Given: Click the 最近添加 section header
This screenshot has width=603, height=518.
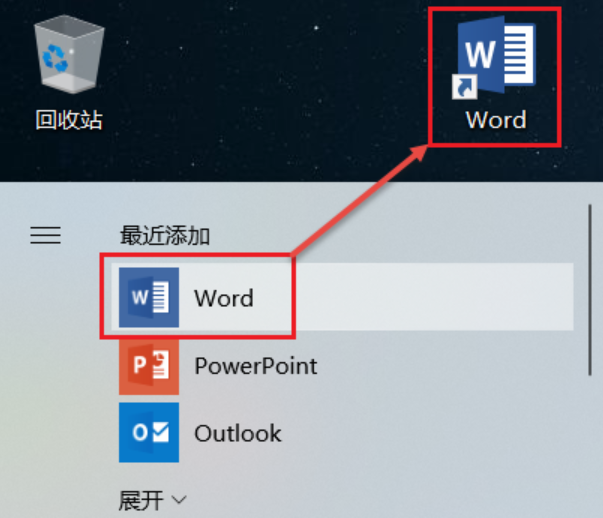Looking at the screenshot, I should [x=165, y=235].
